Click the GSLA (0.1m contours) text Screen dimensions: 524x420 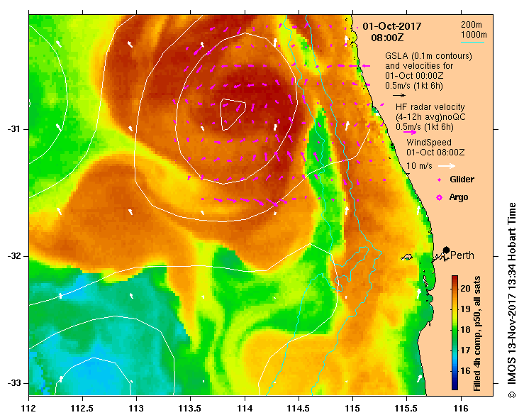click(428, 56)
